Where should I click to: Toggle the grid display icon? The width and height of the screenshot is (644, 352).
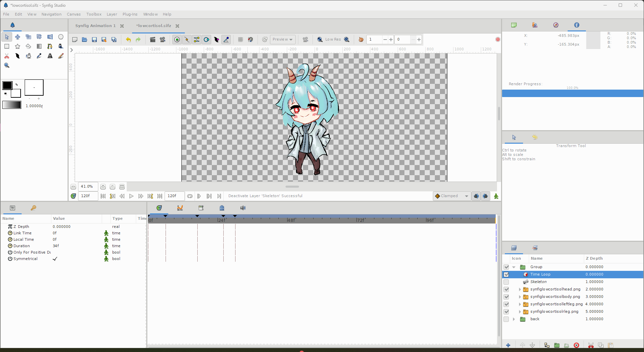pos(240,40)
